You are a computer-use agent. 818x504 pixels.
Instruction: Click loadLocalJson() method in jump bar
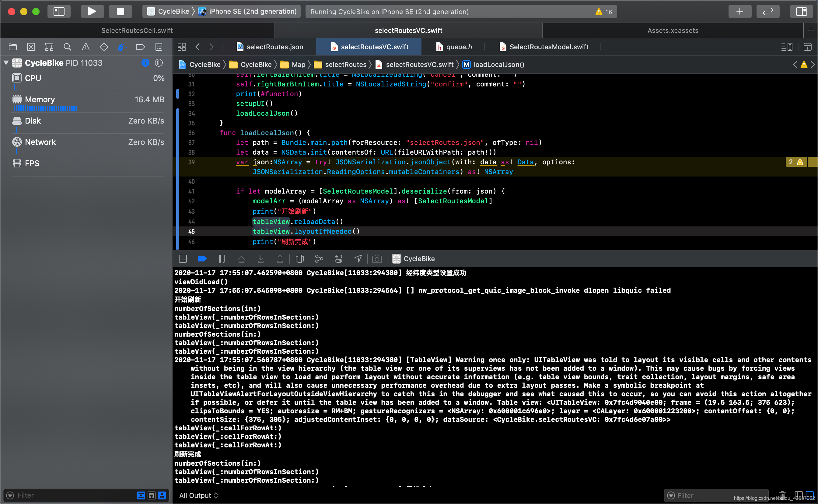(x=493, y=65)
